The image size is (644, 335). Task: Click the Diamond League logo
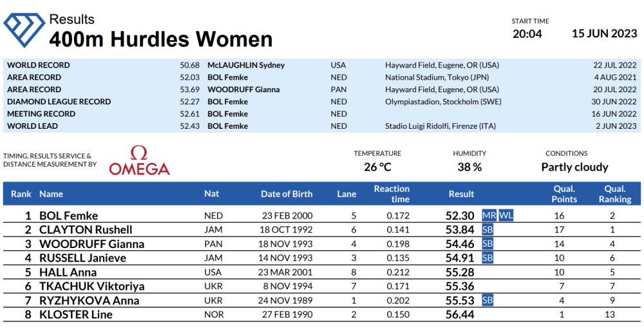[24, 30]
